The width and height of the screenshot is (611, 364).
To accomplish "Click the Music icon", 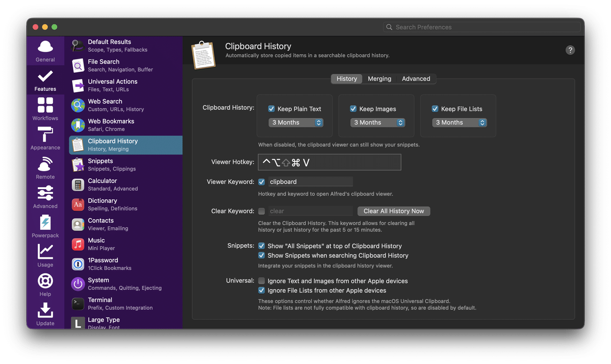I will [78, 244].
